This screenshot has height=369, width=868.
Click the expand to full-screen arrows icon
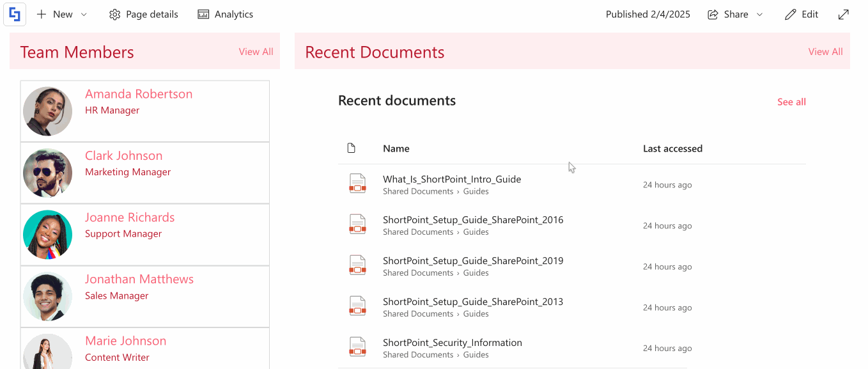[844, 14]
